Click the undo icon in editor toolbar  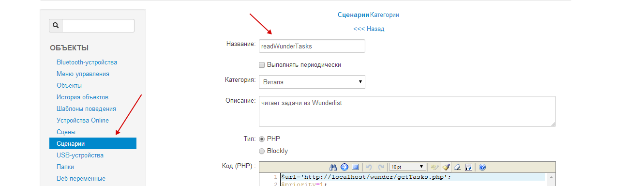pos(369,167)
